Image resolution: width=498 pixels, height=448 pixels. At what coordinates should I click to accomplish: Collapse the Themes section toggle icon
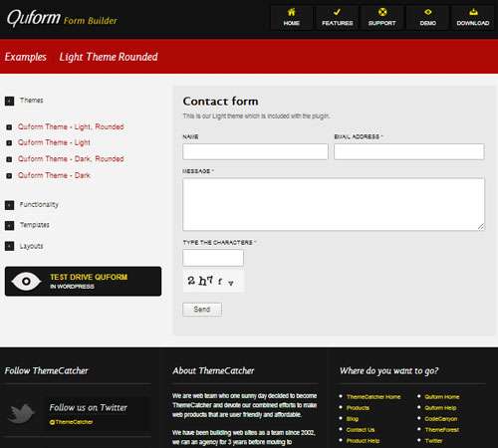pyautogui.click(x=9, y=101)
